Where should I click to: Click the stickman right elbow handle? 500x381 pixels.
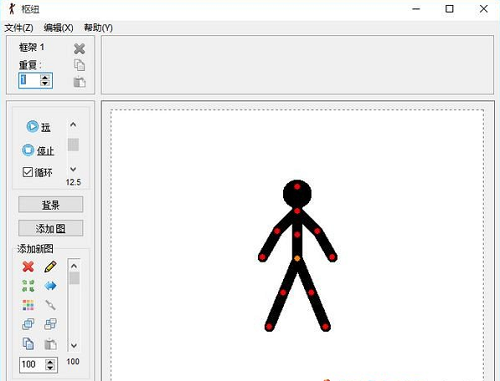(317, 231)
